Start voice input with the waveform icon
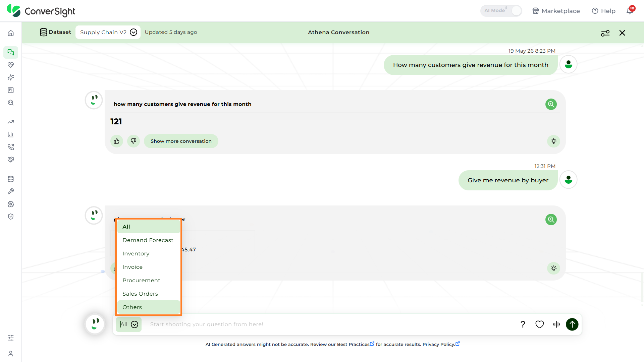The width and height of the screenshot is (644, 362). tap(556, 324)
